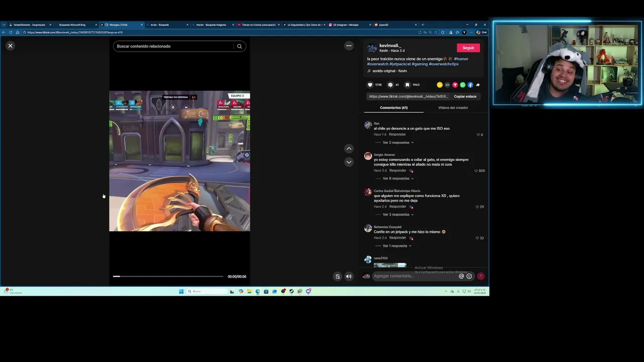Share the video to WhatsApp
The width and height of the screenshot is (644, 362).
(x=462, y=85)
